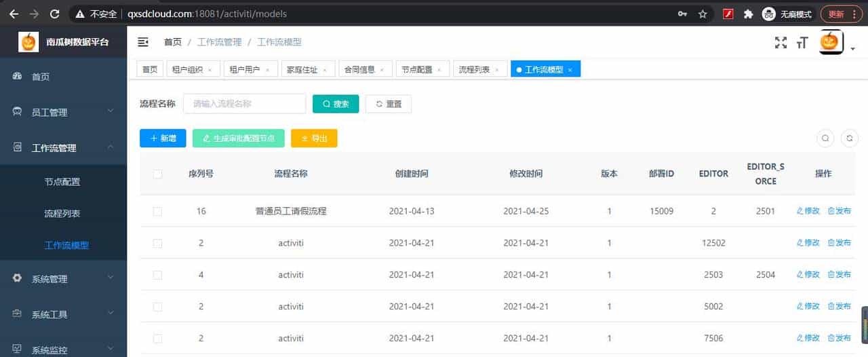Switch to the 合同信息 tab

tap(365, 69)
